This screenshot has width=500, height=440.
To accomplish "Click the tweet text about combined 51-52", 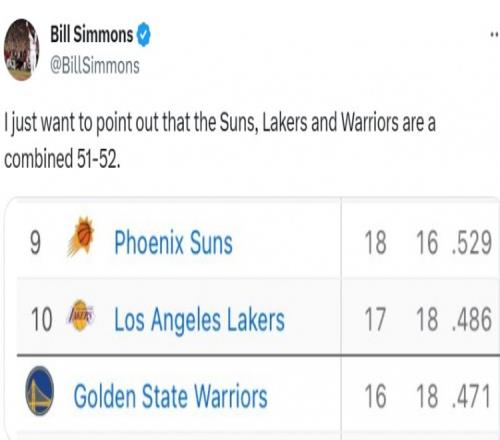I will 220,141.
